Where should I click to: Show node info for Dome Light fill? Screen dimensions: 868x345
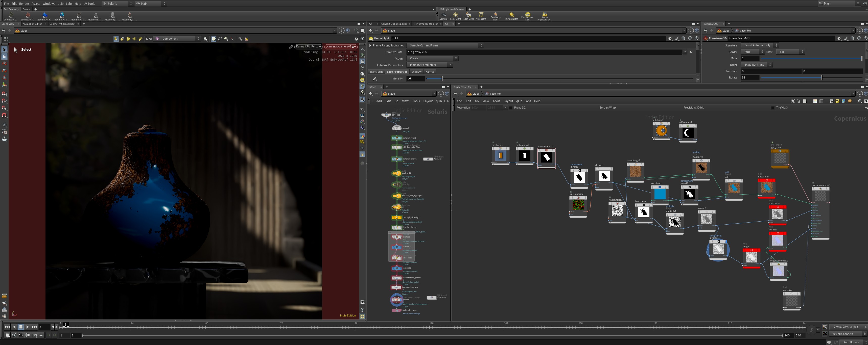pyautogui.click(x=690, y=38)
